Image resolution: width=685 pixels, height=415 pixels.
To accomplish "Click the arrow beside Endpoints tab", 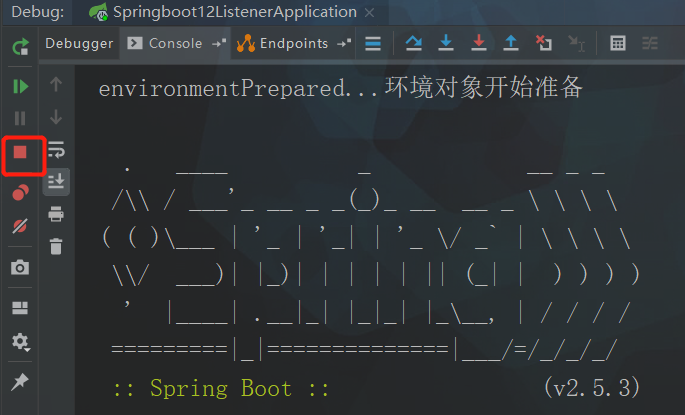I will pos(344,43).
